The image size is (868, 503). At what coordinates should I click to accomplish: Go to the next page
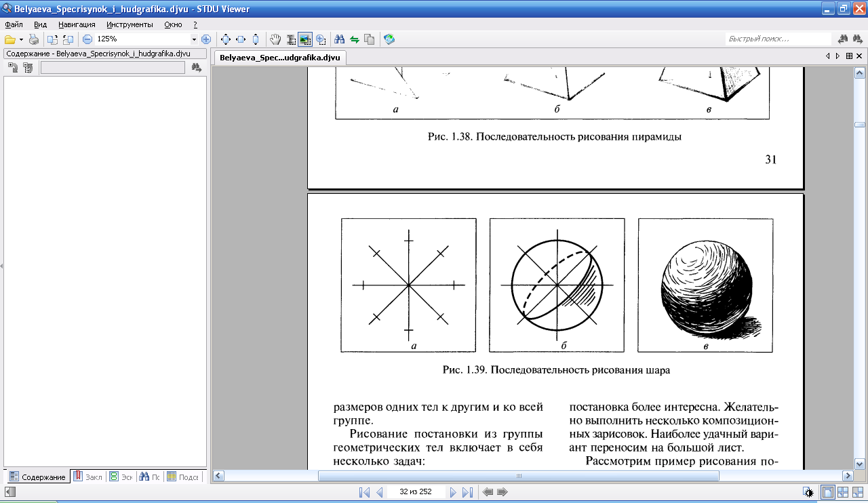[453, 492]
